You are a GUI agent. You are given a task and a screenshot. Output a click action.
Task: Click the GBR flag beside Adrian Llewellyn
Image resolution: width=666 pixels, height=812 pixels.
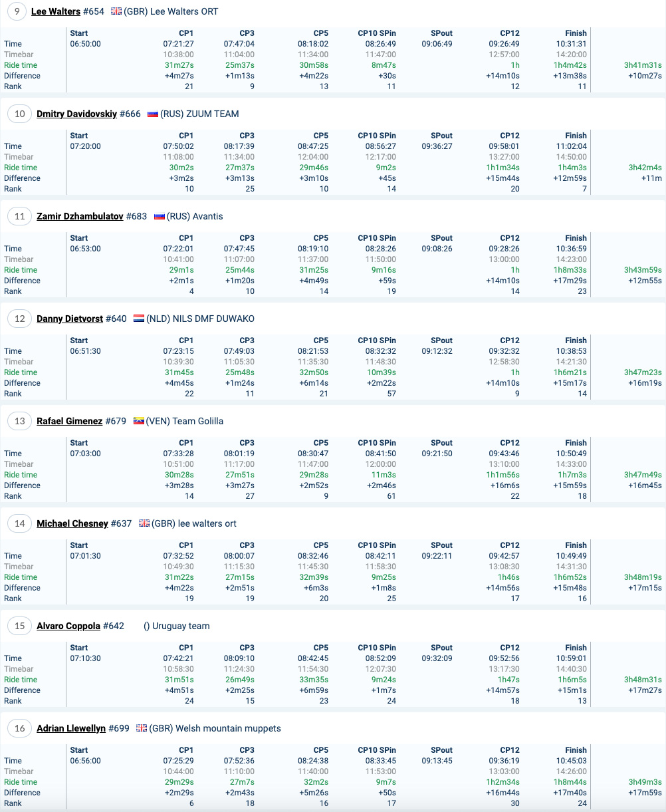[142, 728]
